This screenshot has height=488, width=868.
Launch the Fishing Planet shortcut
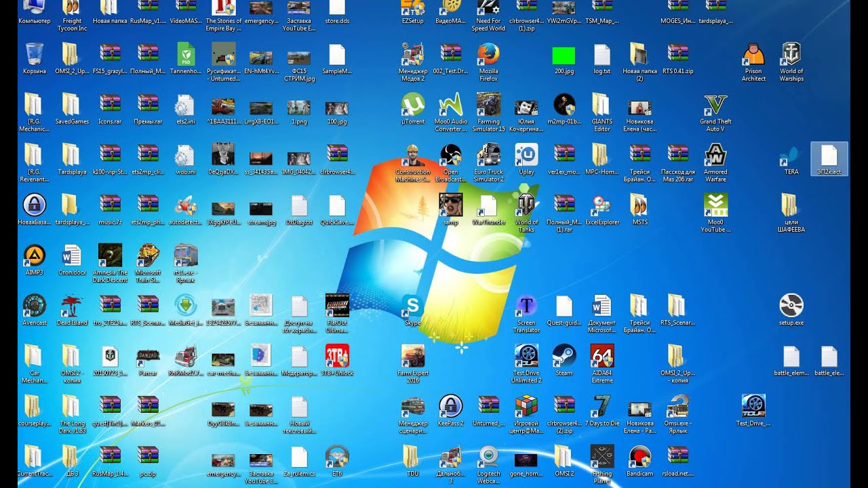click(602, 464)
